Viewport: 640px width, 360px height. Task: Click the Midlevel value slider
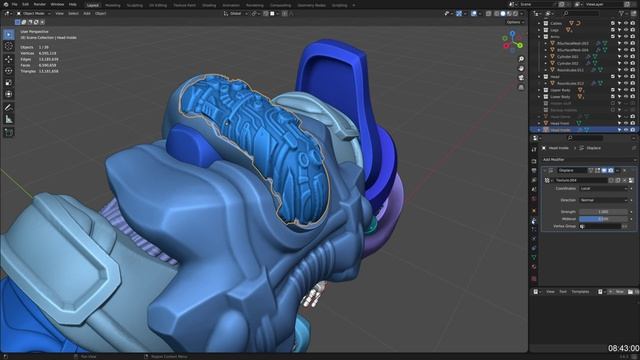(603, 219)
